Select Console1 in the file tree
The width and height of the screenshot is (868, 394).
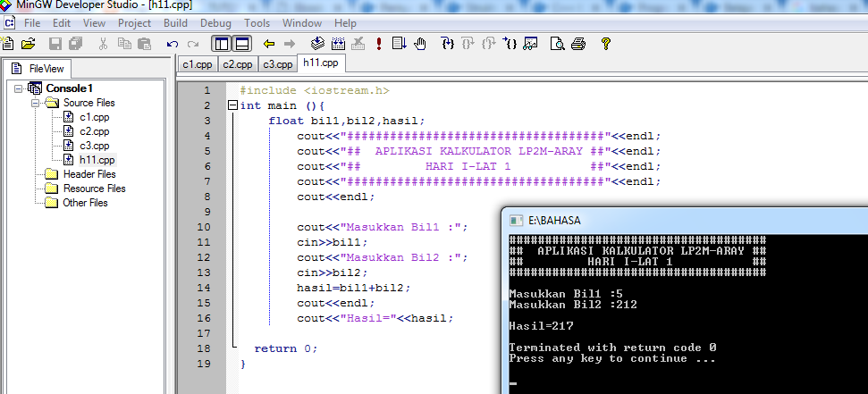tap(69, 88)
